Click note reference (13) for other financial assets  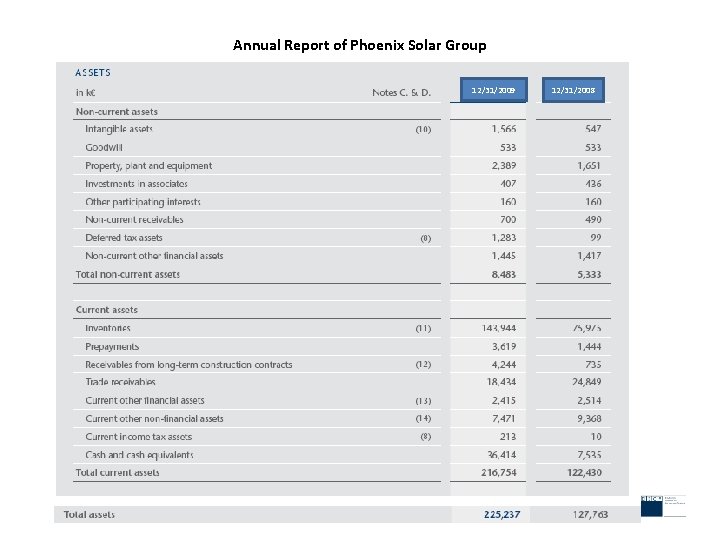(424, 401)
